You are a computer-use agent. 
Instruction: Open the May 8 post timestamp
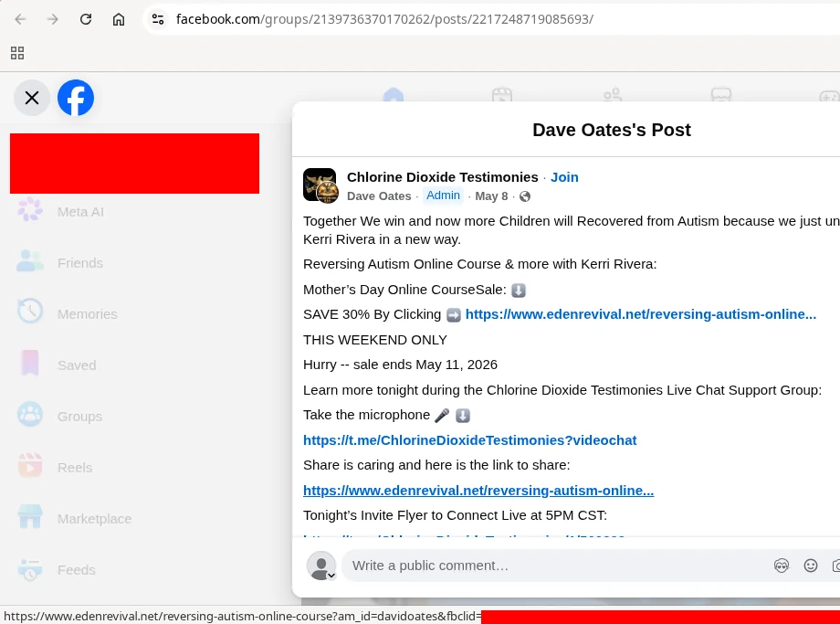click(x=491, y=196)
